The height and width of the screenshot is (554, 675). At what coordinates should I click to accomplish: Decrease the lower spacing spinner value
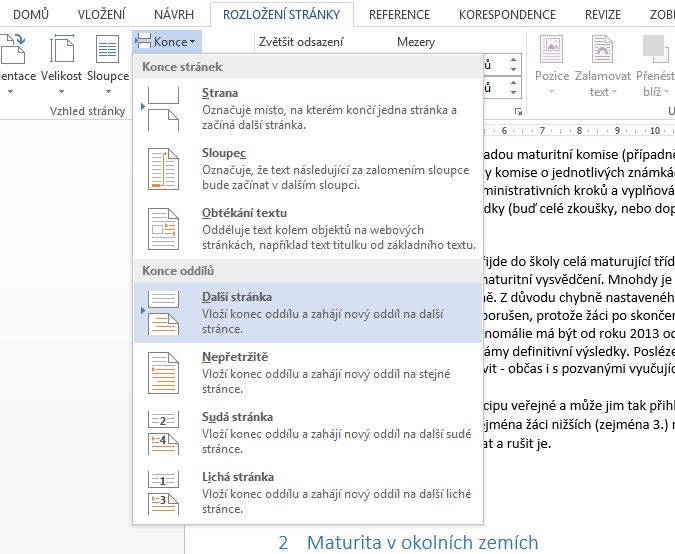(513, 92)
